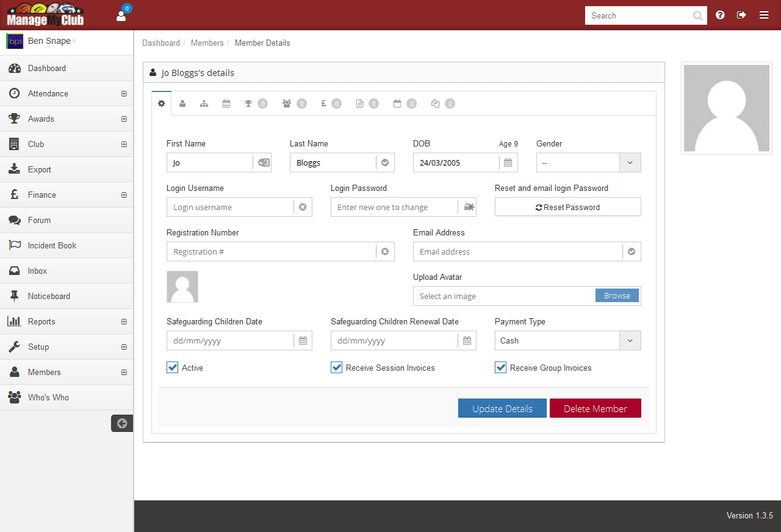Open Forum in the sidebar

click(x=66, y=221)
